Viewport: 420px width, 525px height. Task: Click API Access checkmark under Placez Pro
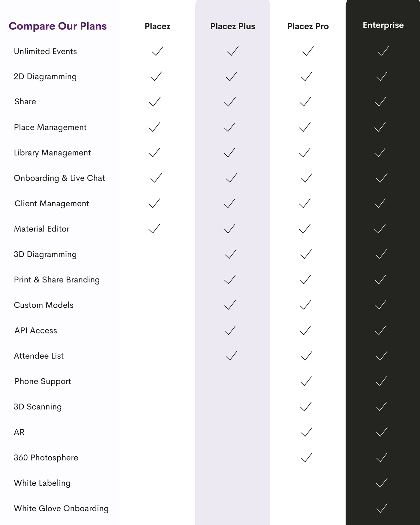click(305, 330)
